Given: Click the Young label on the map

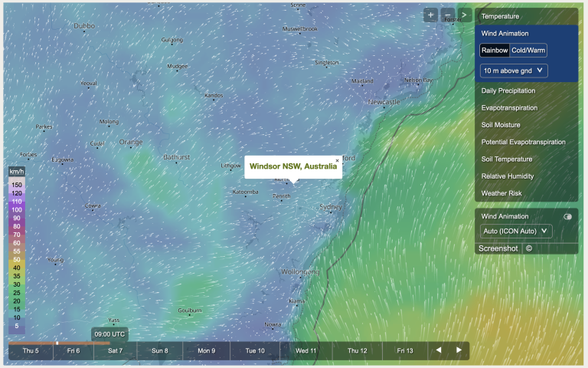Looking at the screenshot, I should tap(55, 260).
